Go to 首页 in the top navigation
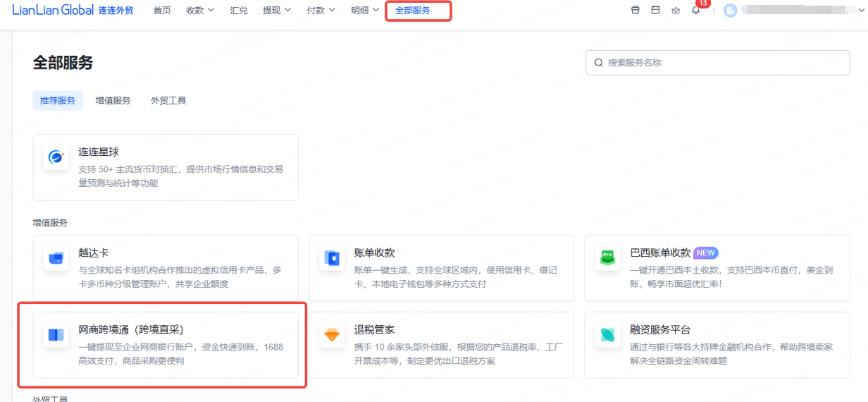 point(162,11)
